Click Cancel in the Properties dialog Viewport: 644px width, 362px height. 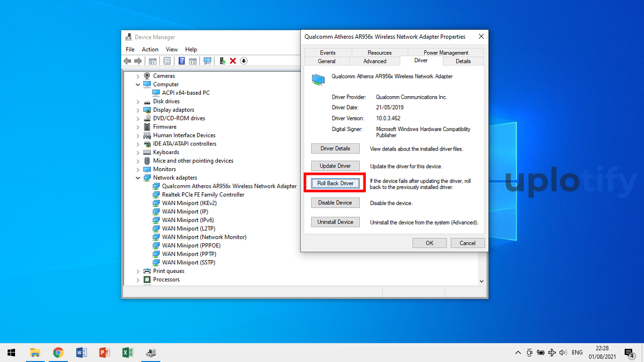tap(467, 243)
